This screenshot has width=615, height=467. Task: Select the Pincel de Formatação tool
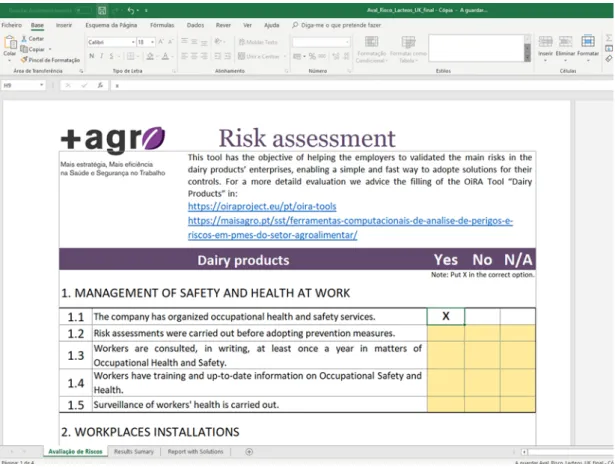point(51,60)
